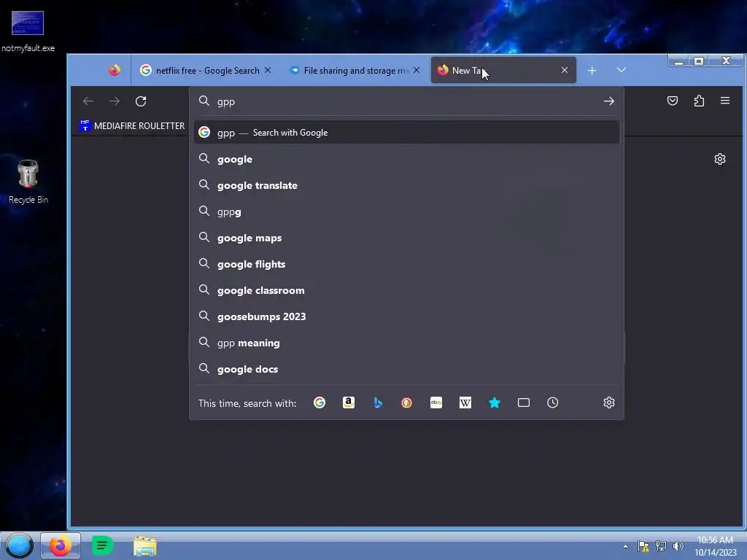This screenshot has width=747, height=560.
Task: Open Firefox View pinned icon
Action: [115, 71]
